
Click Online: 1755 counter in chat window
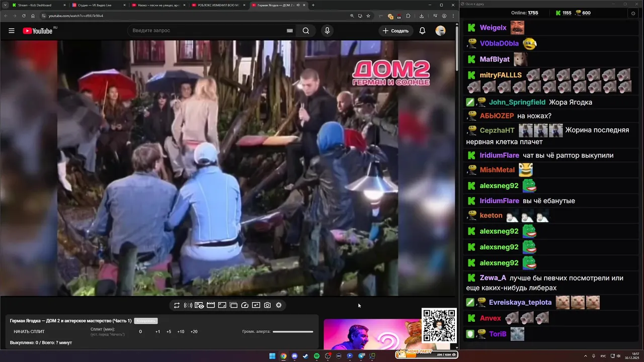coord(524,13)
